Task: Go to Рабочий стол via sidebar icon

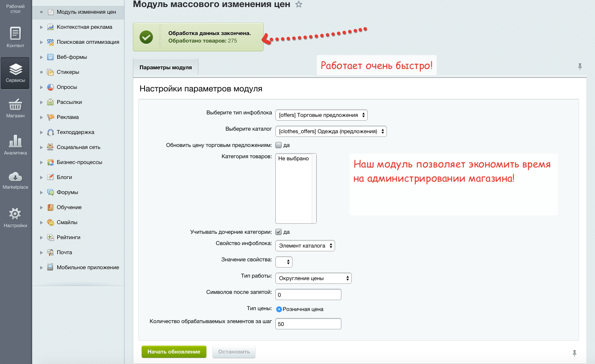Action: [15, 8]
